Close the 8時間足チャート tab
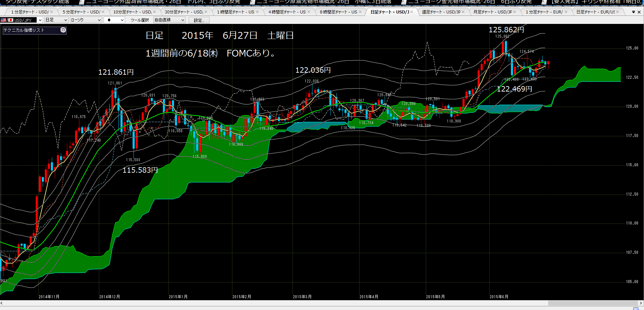This screenshot has height=310, width=644. click(x=360, y=12)
